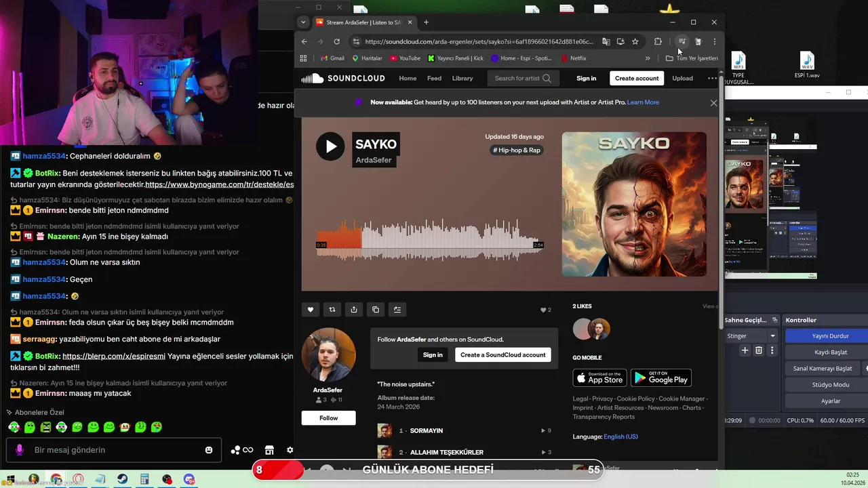This screenshot has width=868, height=488.
Task: Open Chrome media control icon
Action: tap(682, 41)
